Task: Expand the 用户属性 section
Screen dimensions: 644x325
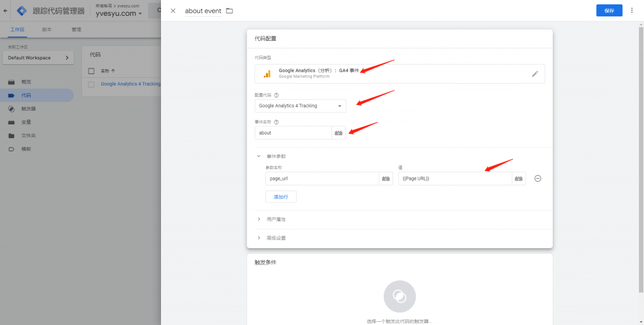Action: 258,219
